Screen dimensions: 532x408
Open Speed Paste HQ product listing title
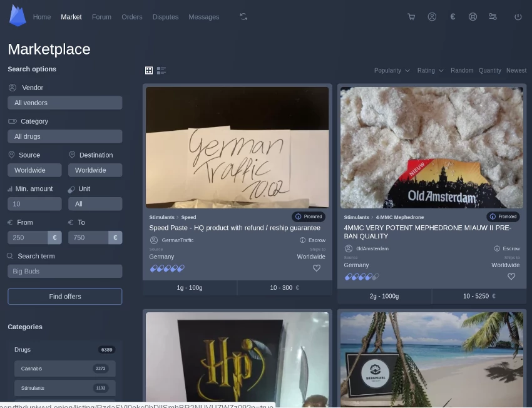[235, 228]
